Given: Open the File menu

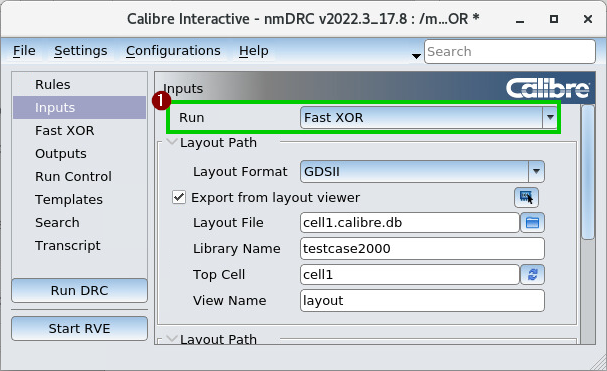Looking at the screenshot, I should 24,51.
